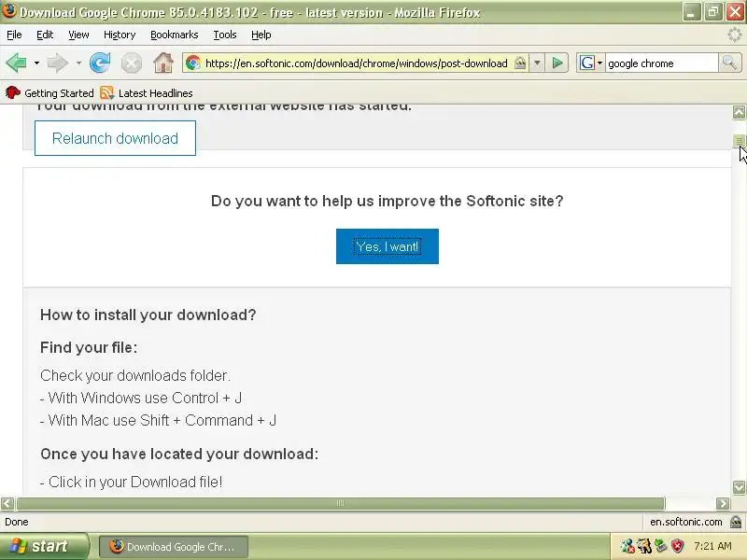Open the Windows start button
747x560 pixels.
click(x=44, y=546)
